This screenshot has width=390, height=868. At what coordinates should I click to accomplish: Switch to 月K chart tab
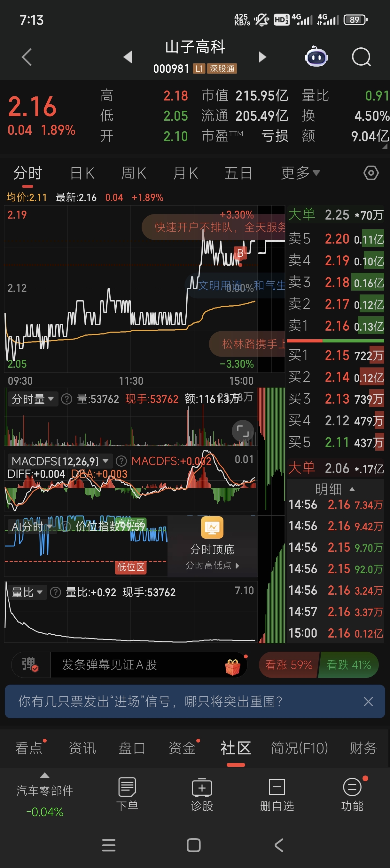(185, 173)
